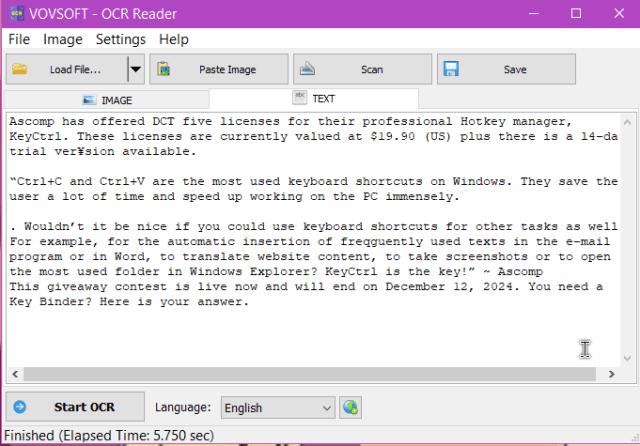Open the File menu

click(x=19, y=39)
